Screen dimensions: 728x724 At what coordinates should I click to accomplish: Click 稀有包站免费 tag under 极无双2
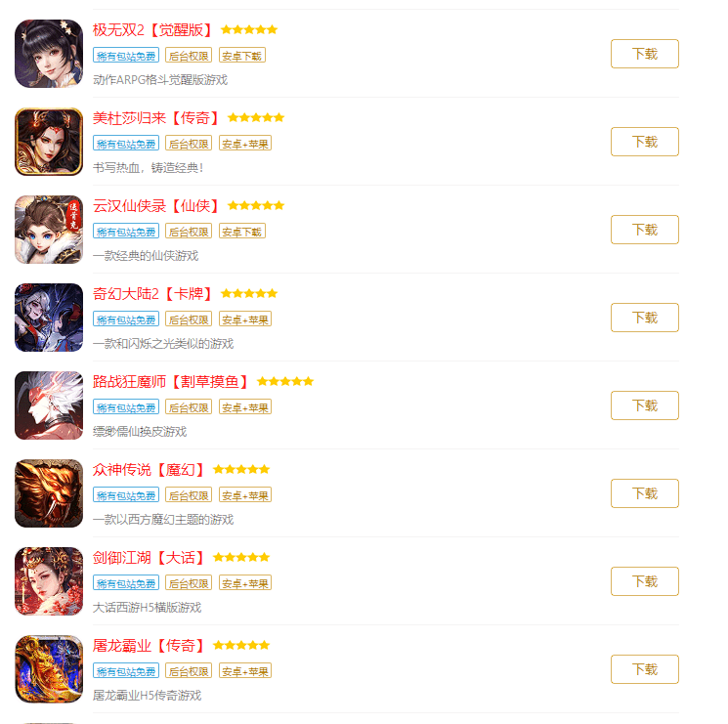point(126,56)
